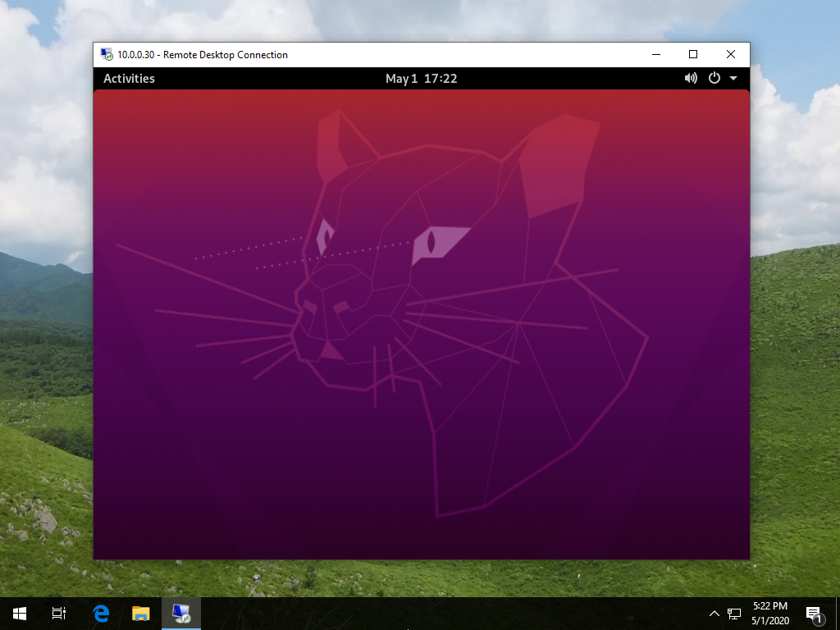Screen dimensions: 840x630
Task: Maximize the Remote Desktop Connection window
Action: pos(692,54)
